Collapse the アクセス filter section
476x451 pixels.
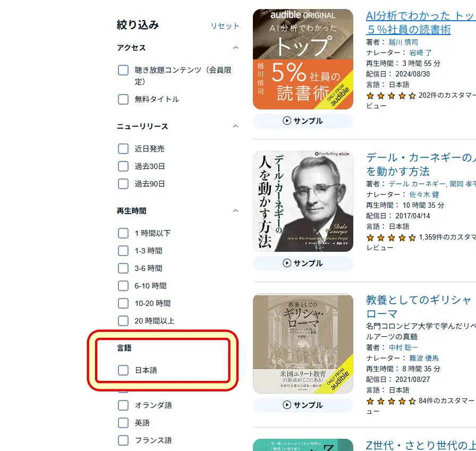(x=235, y=47)
